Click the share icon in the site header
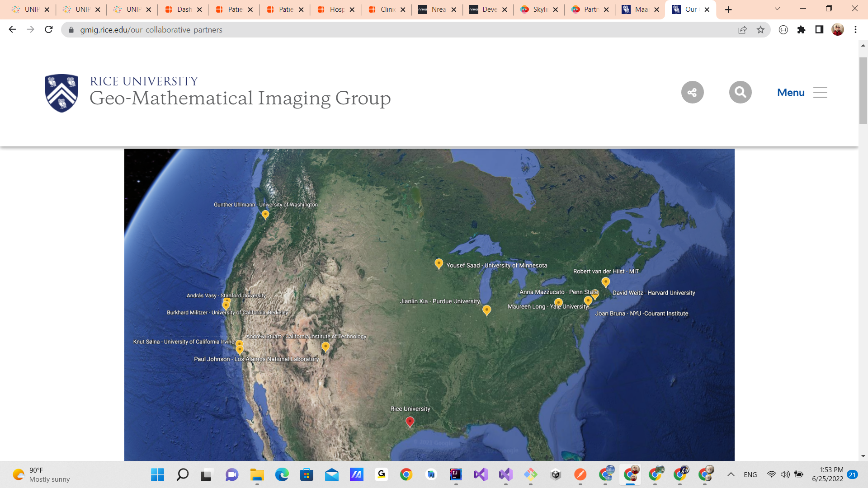868x488 pixels. (x=692, y=92)
